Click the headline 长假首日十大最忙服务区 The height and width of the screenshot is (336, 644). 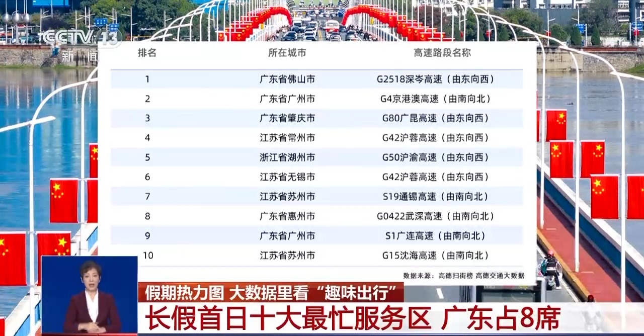click(288, 318)
